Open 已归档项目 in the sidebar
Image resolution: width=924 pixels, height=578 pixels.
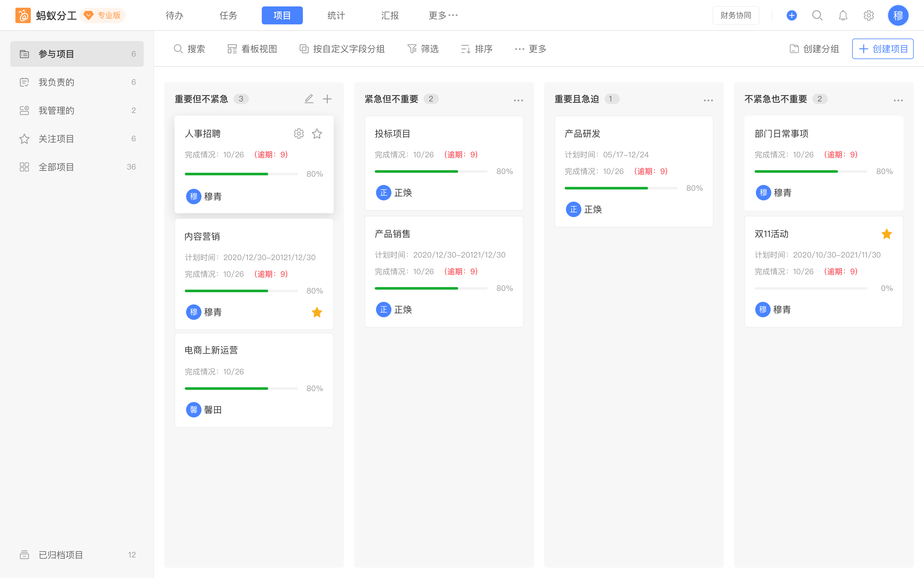pyautogui.click(x=77, y=555)
